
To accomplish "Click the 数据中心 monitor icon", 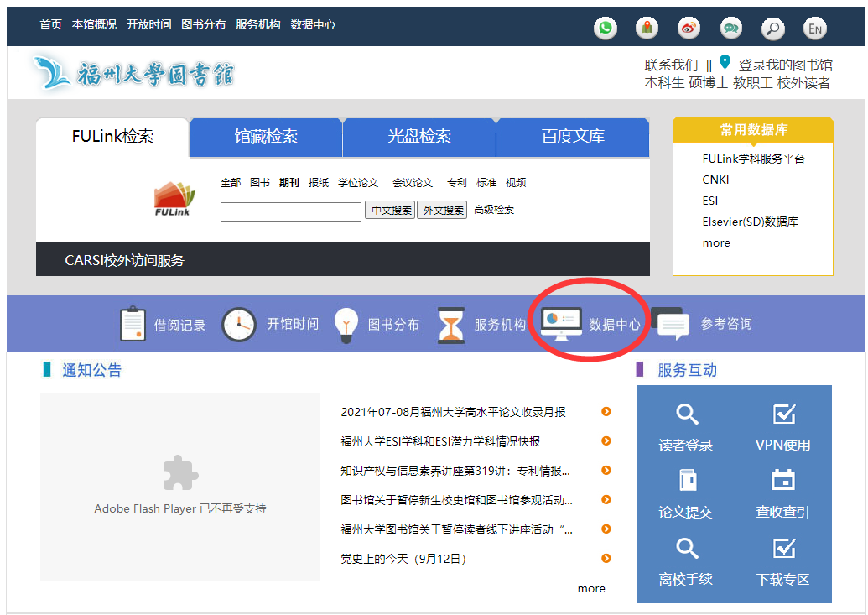I will tap(561, 324).
